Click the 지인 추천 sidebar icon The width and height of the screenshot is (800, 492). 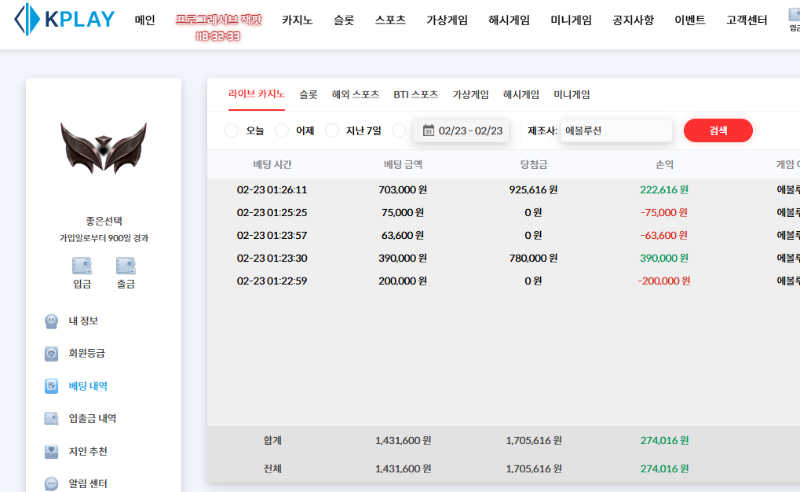51,451
